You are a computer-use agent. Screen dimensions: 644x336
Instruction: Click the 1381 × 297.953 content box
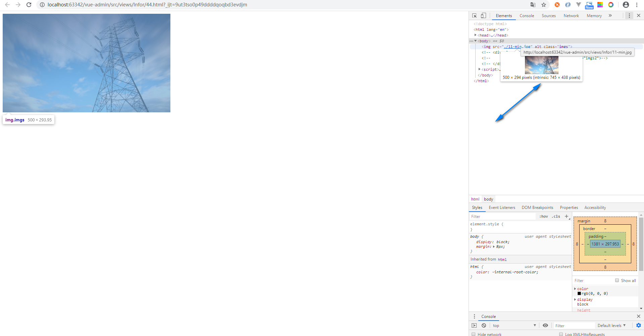pos(605,244)
